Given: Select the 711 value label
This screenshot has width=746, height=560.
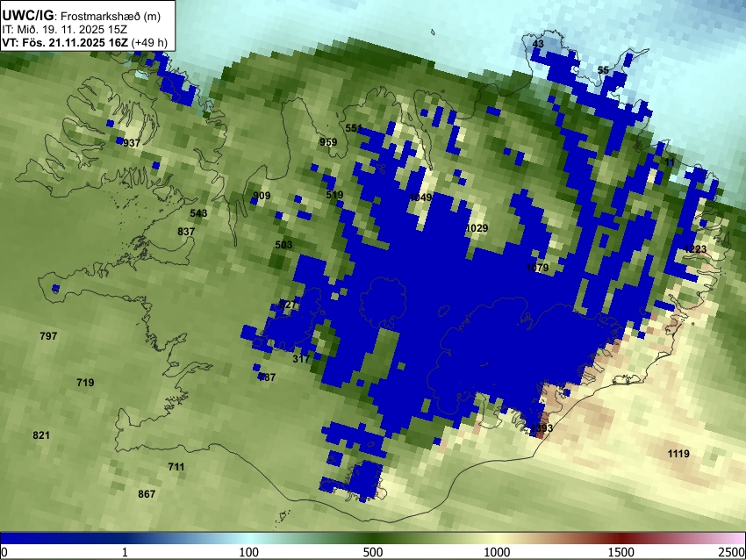Looking at the screenshot, I should 176,467.
